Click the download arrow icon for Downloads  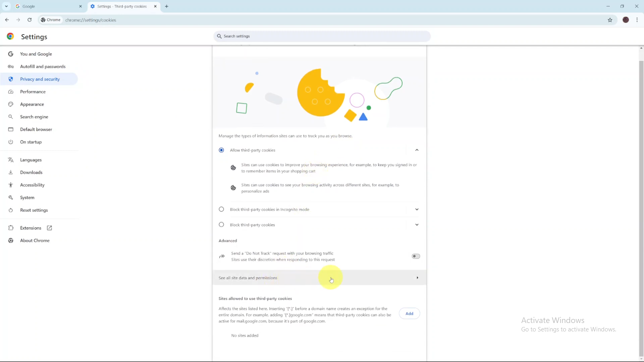(x=11, y=173)
